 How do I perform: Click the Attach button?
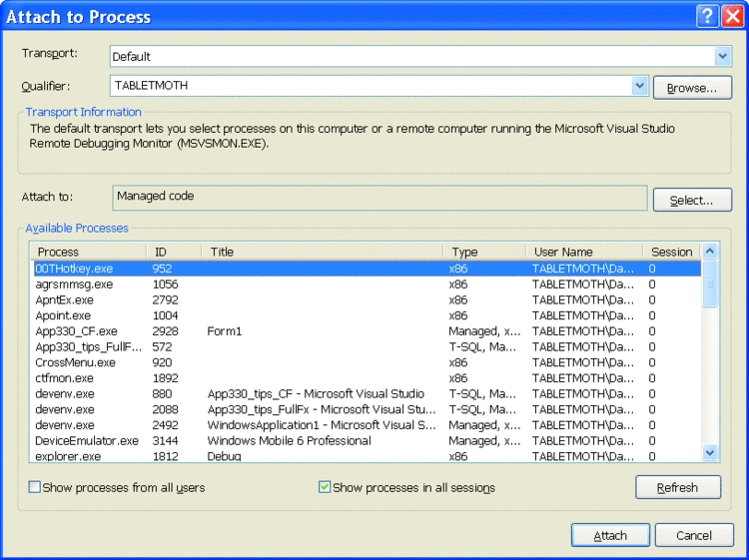point(610,536)
